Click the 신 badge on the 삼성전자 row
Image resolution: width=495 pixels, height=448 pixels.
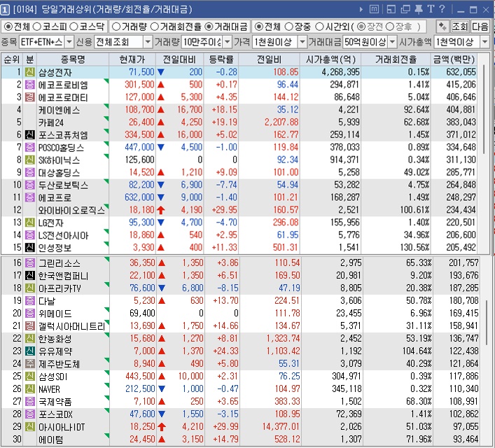29,72
